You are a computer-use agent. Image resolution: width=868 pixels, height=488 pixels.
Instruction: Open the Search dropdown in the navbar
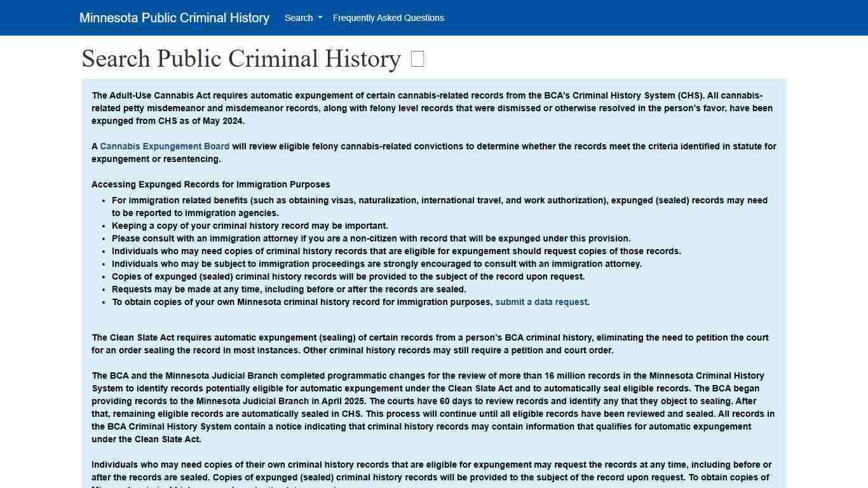click(302, 18)
